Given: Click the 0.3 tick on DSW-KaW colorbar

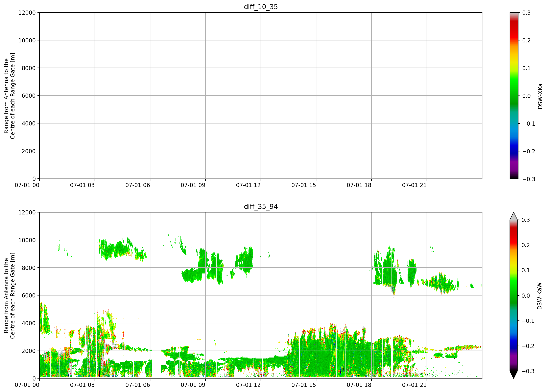Looking at the screenshot, I should pyautogui.click(x=526, y=220).
